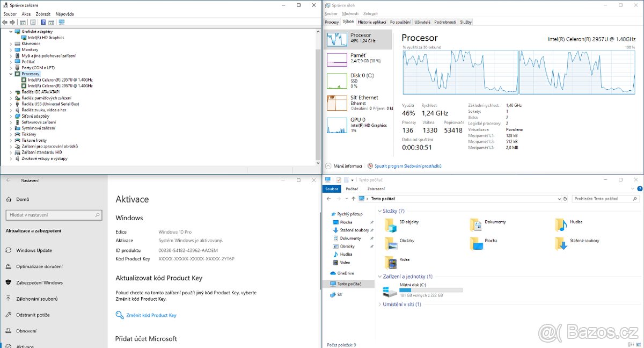644x348 pixels.
Task: Open the Možnosti menu in Task Manager
Action: point(350,14)
